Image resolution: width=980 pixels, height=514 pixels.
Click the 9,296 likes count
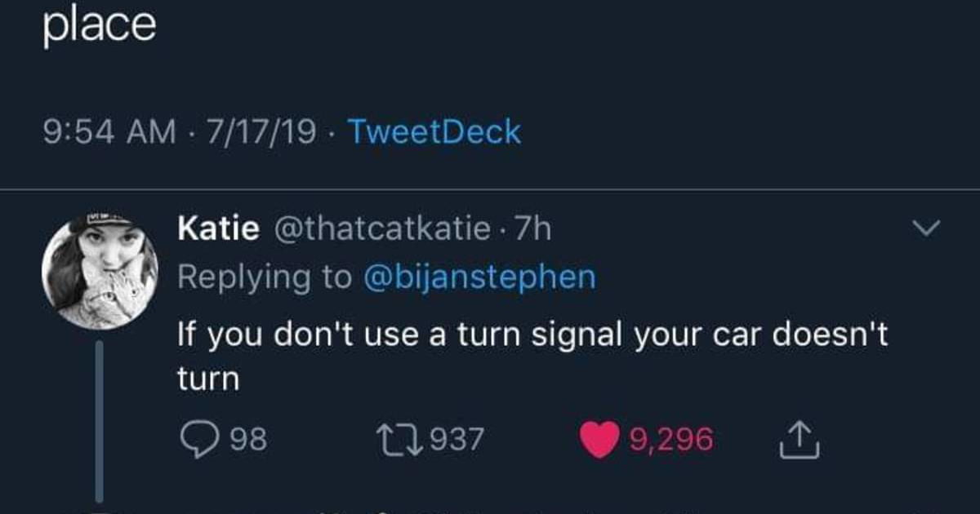671,441
